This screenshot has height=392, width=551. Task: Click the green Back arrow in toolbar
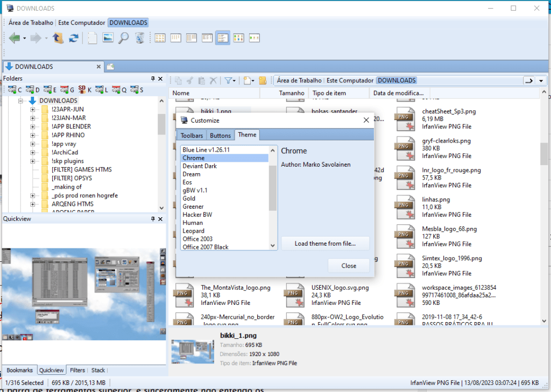coord(14,38)
